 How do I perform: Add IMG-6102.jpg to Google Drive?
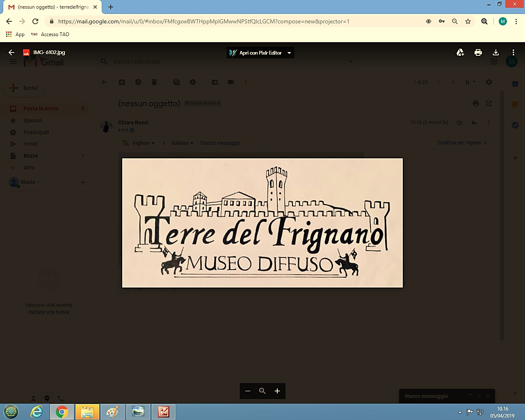click(460, 52)
